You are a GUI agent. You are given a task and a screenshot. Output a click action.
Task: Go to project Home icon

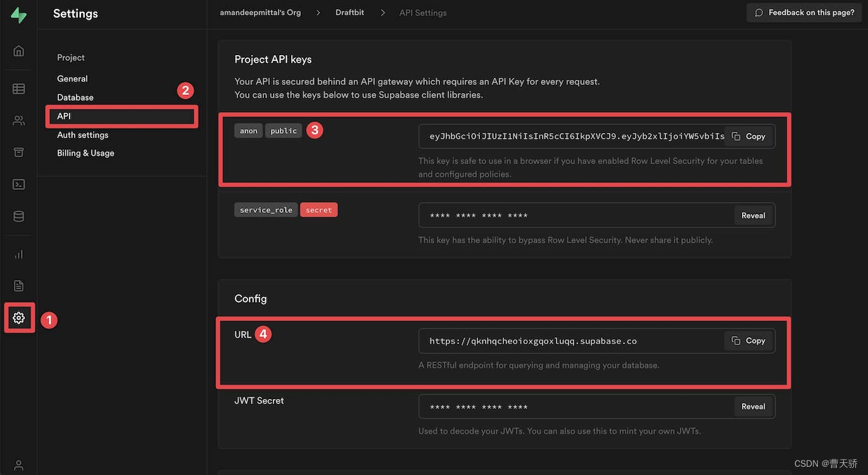pyautogui.click(x=19, y=51)
